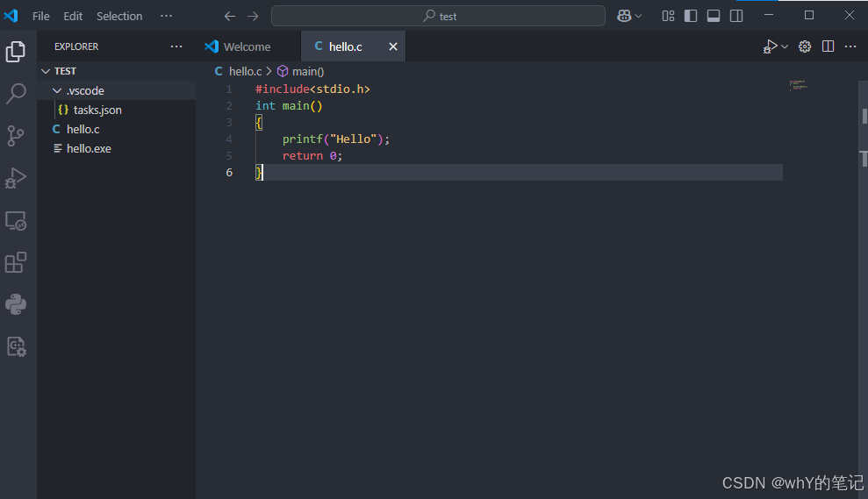868x499 pixels.
Task: Switch to the Welcome tab
Action: (247, 46)
